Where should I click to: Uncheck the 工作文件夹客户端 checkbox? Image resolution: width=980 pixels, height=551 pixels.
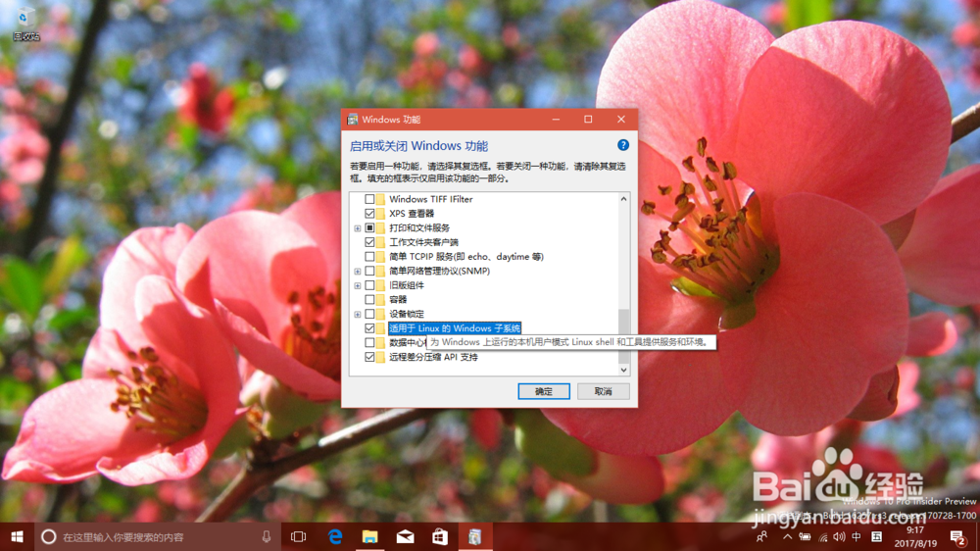coord(369,242)
